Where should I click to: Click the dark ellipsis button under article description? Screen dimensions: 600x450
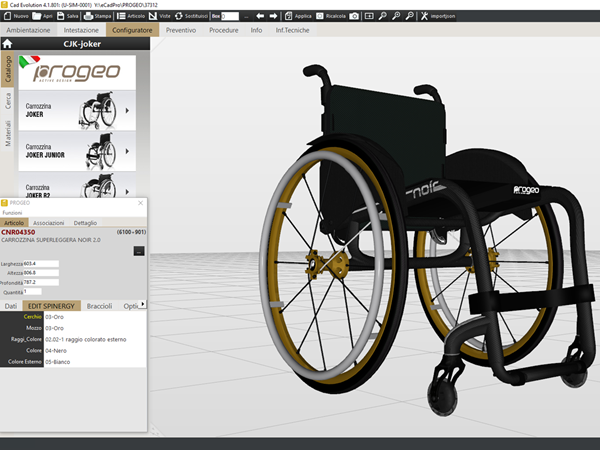pyautogui.click(x=139, y=251)
